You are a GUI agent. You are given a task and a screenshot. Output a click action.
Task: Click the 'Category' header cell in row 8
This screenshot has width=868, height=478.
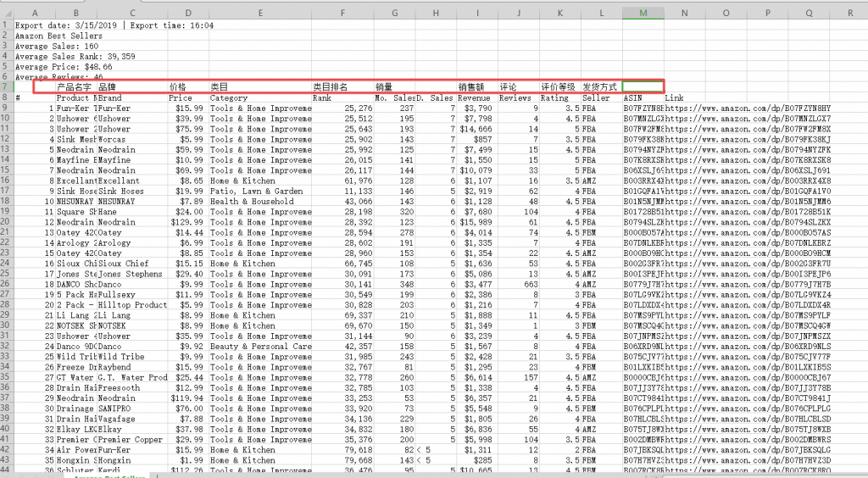(260, 97)
